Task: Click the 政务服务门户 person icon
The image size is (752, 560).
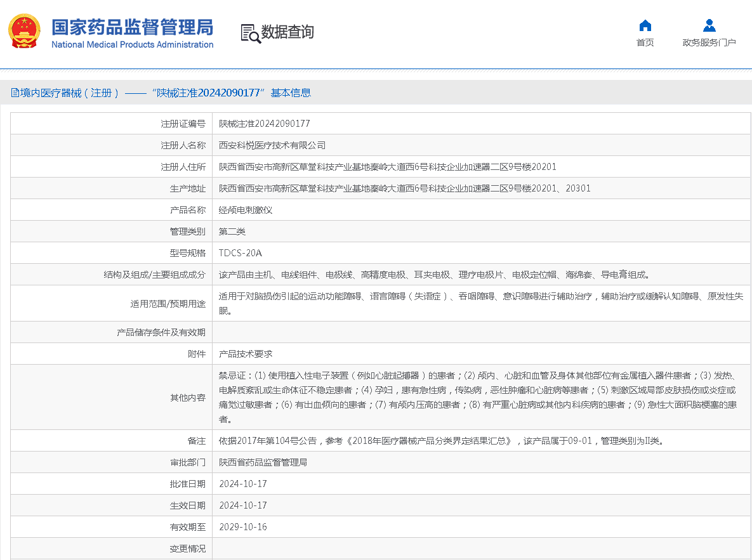Action: click(x=709, y=25)
